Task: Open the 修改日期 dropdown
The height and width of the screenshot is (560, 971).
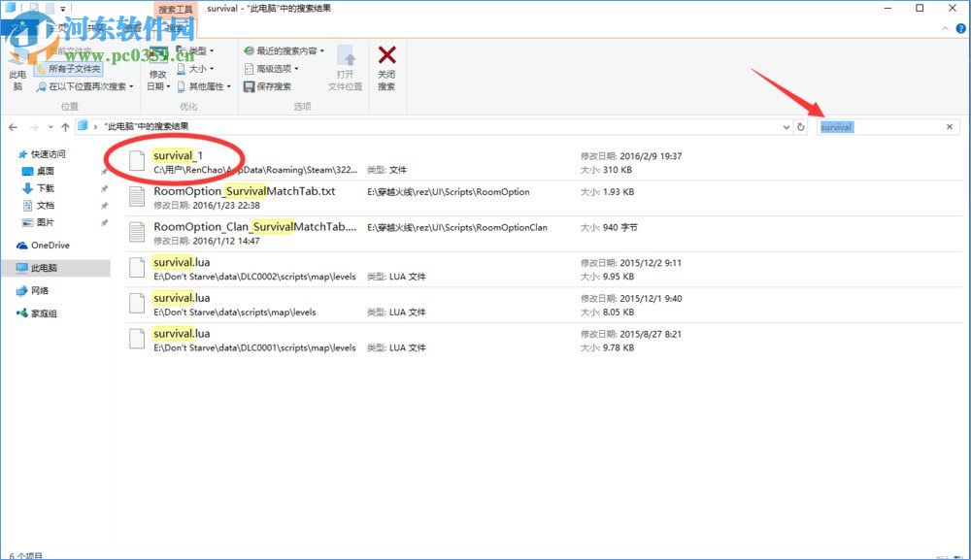Action: 158,79
